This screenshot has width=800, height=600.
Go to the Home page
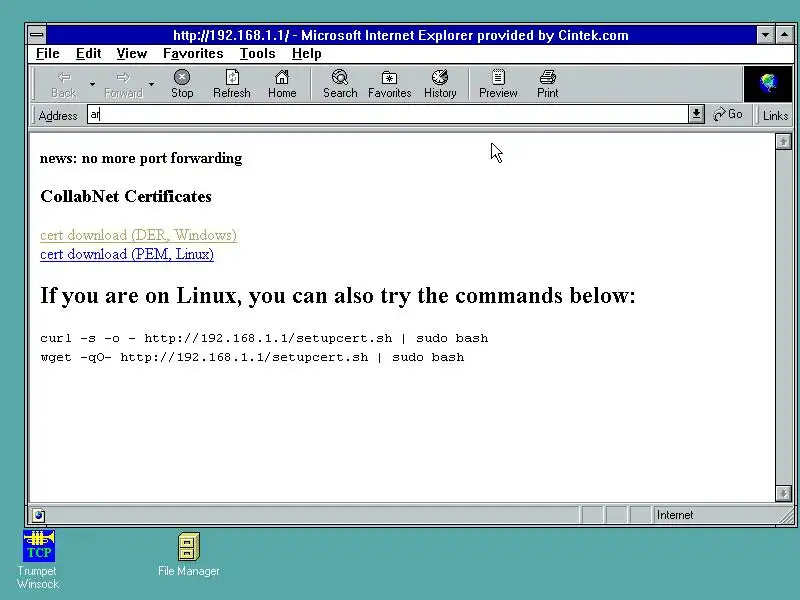(282, 84)
